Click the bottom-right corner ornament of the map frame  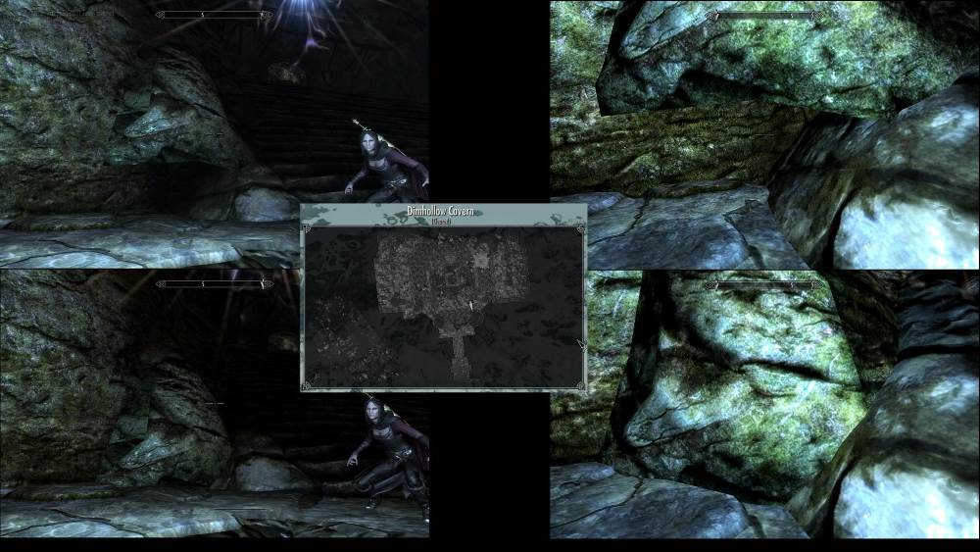point(579,385)
